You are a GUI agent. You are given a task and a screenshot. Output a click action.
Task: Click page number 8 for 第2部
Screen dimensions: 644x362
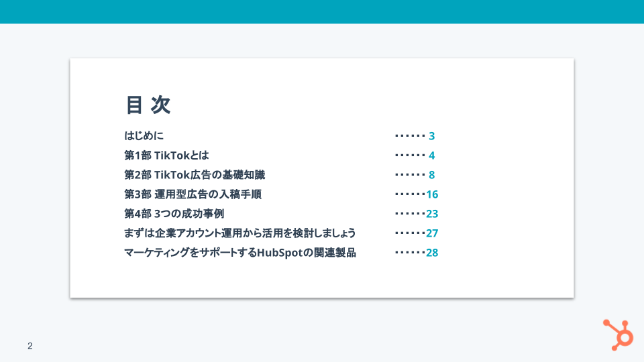(431, 175)
